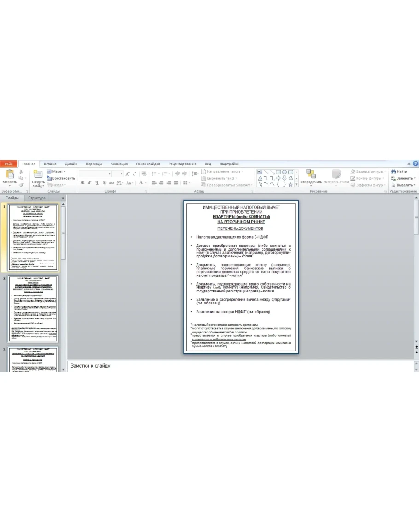Expand the font name combo box

110,174
